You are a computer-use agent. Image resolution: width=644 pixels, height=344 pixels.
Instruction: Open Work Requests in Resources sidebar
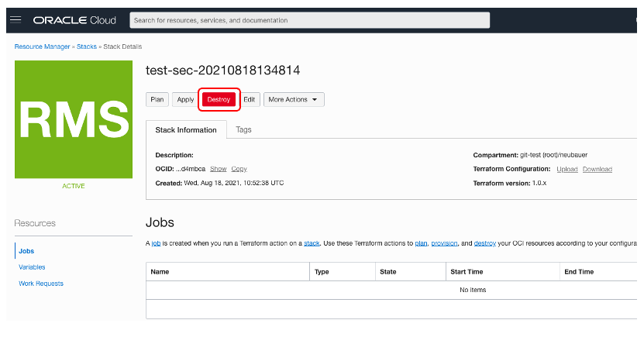pyautogui.click(x=41, y=284)
